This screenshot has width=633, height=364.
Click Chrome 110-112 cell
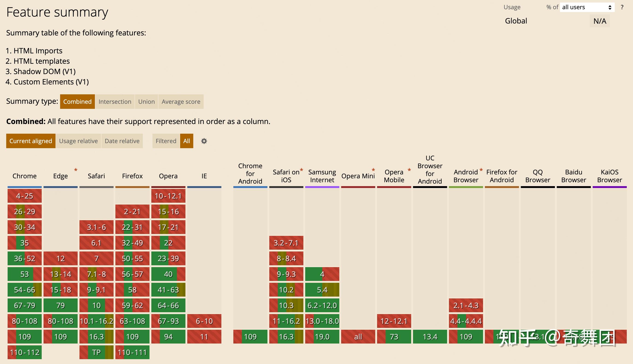click(24, 352)
